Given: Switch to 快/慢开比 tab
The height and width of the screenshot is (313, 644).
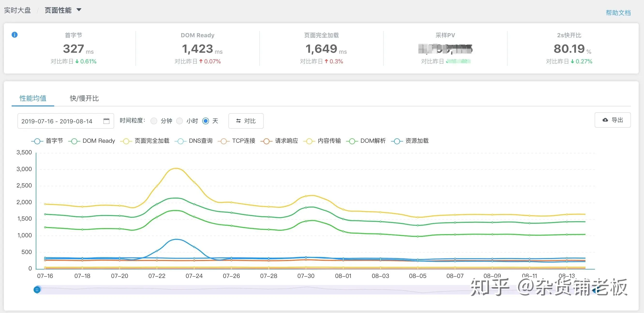Looking at the screenshot, I should (x=84, y=98).
